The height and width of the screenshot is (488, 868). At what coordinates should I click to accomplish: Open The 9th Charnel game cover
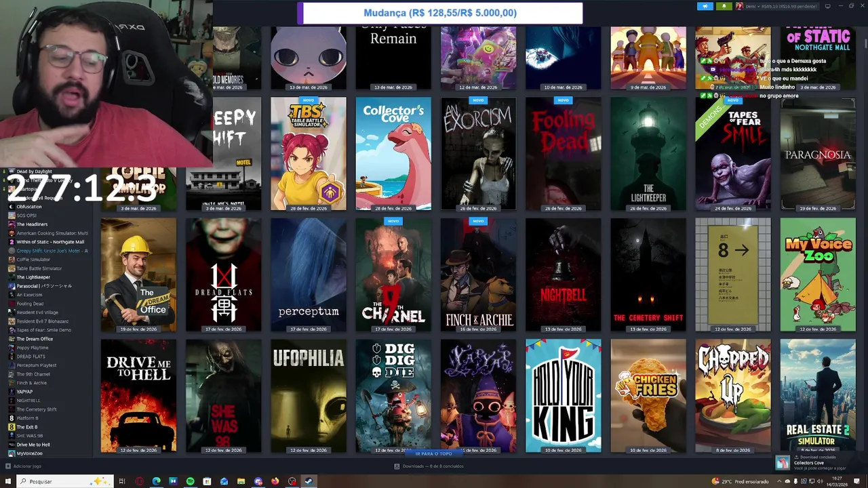click(x=393, y=275)
